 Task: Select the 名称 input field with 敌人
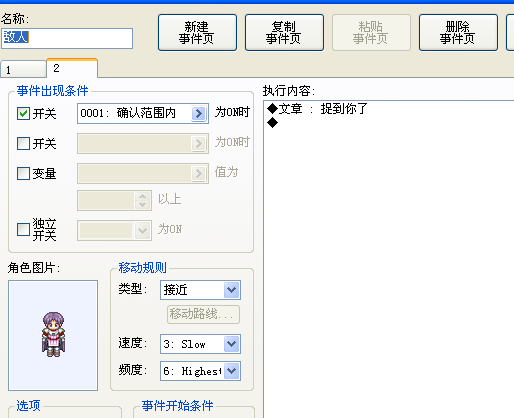pos(67,38)
